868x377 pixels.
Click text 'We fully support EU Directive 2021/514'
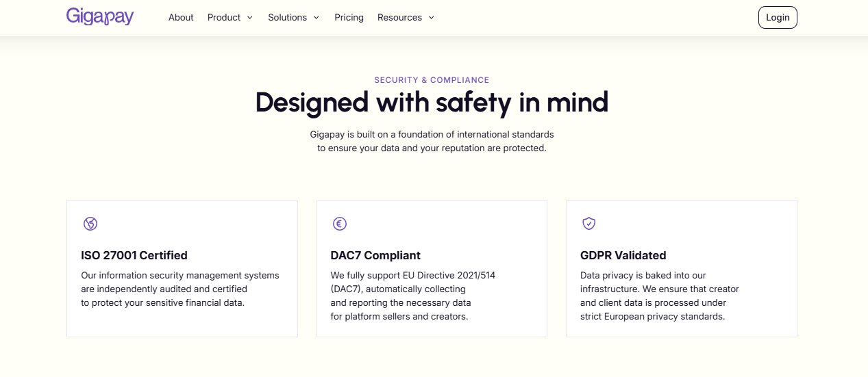pos(412,275)
